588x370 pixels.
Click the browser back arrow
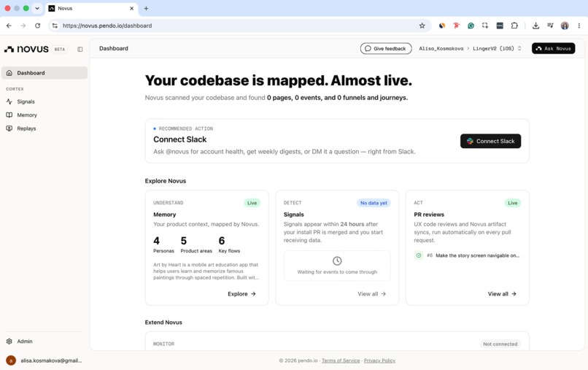(9, 26)
